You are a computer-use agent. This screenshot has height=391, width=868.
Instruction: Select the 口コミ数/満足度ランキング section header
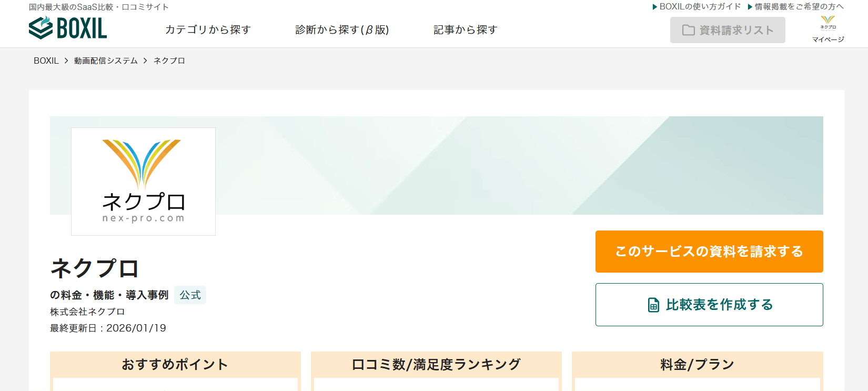pyautogui.click(x=436, y=364)
